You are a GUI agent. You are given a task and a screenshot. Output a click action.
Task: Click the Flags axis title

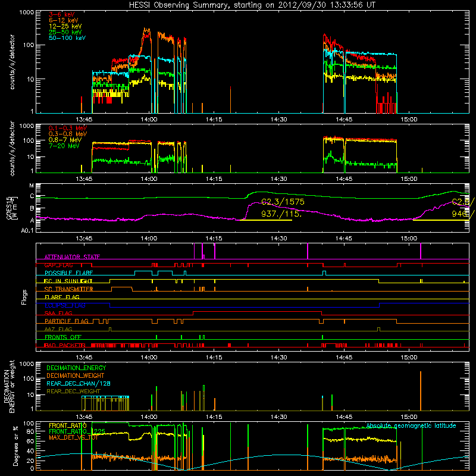coord(24,297)
